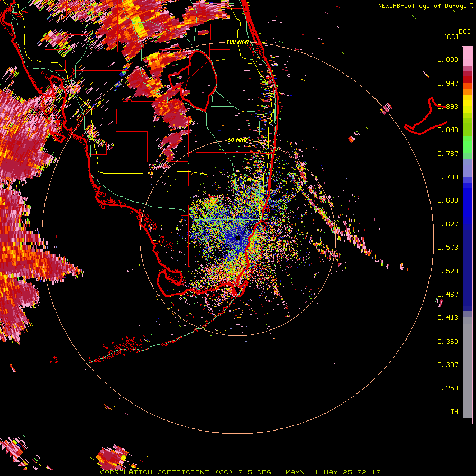This screenshot has height=476, width=476.
Task: Click the color scale value 0.733
Action: (448, 177)
